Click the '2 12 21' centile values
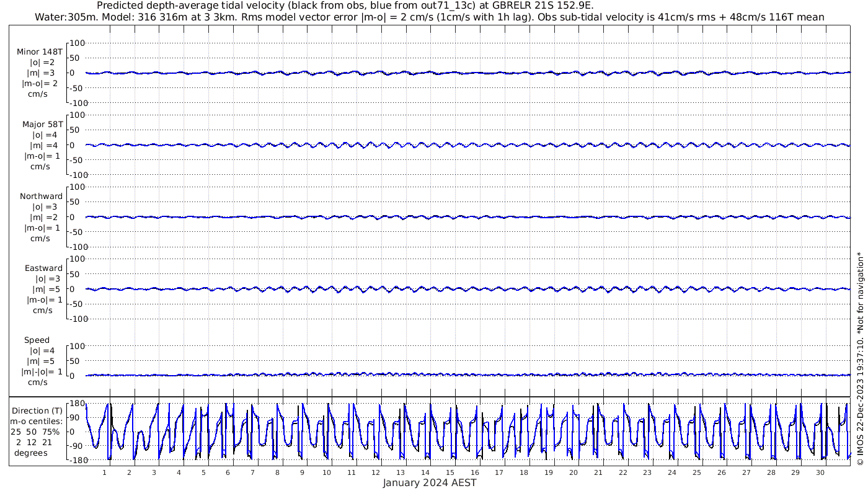The image size is (868, 496). click(x=35, y=442)
